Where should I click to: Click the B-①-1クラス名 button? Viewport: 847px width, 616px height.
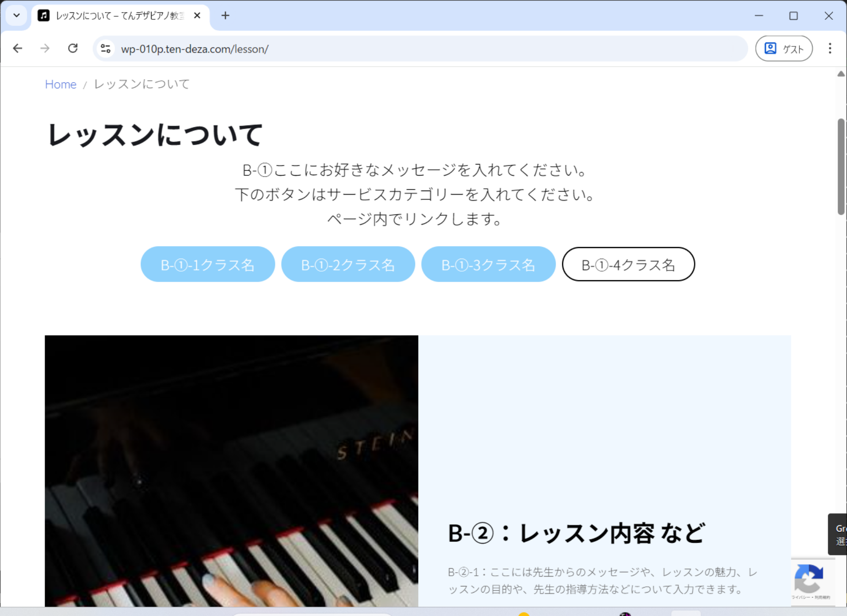click(x=208, y=264)
